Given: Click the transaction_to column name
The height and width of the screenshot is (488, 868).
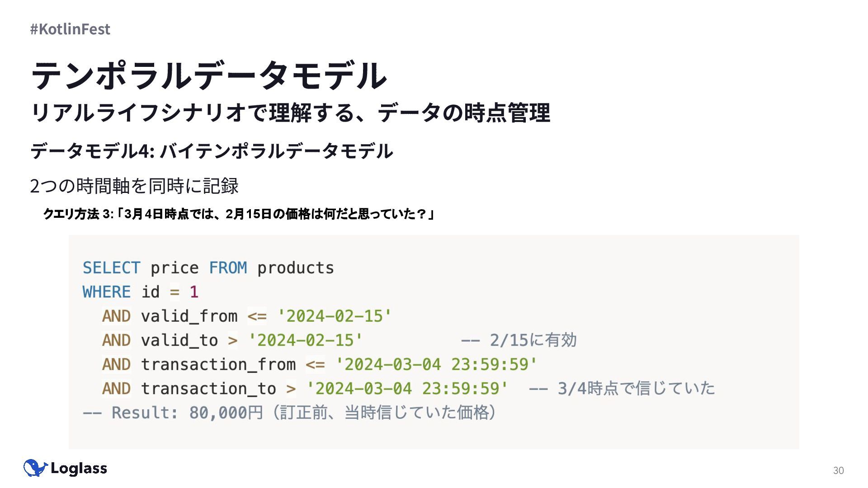Looking at the screenshot, I should click(x=208, y=389).
